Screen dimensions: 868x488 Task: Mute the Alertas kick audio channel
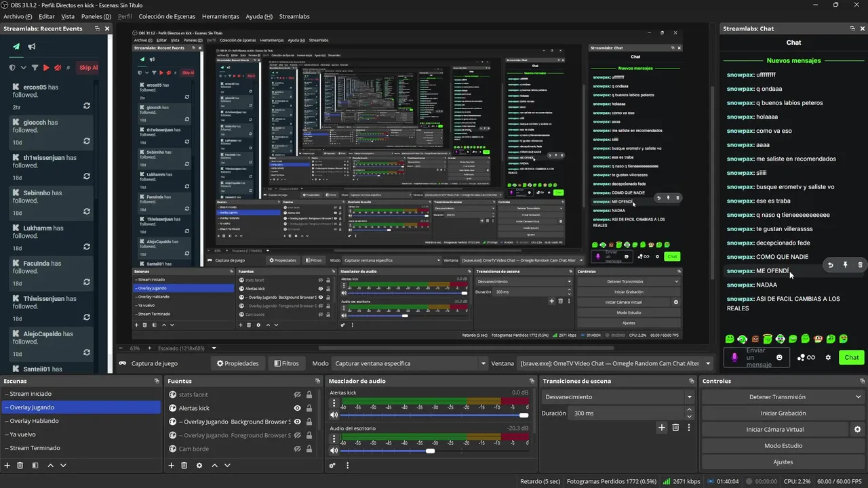[x=334, y=415]
